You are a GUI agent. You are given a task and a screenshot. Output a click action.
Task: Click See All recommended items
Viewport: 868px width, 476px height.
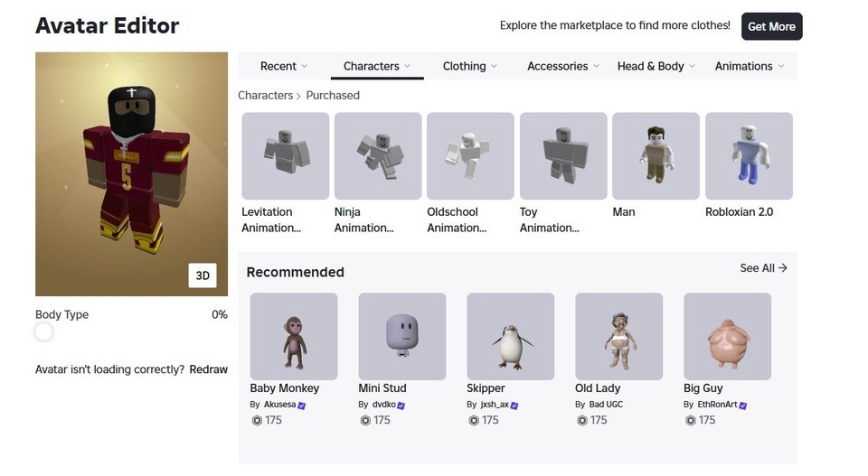pyautogui.click(x=763, y=268)
